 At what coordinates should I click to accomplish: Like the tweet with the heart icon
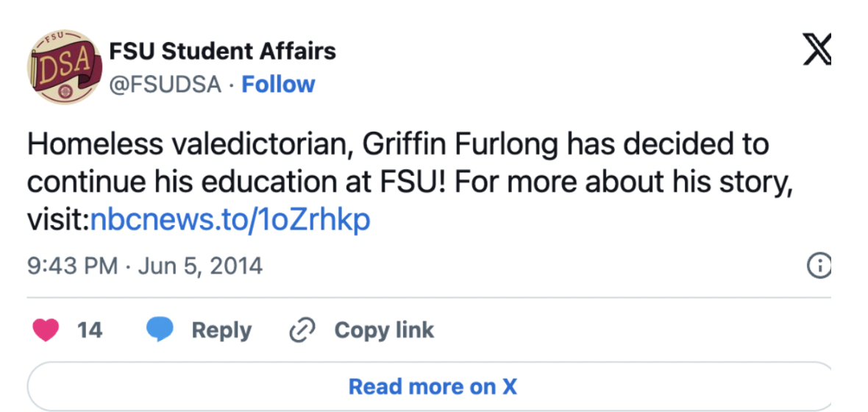(46, 330)
